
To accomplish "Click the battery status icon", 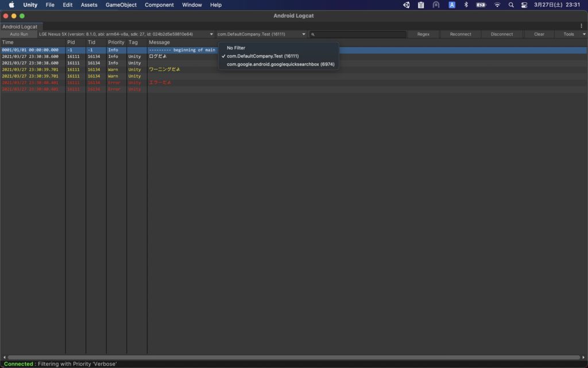I will [x=481, y=5].
